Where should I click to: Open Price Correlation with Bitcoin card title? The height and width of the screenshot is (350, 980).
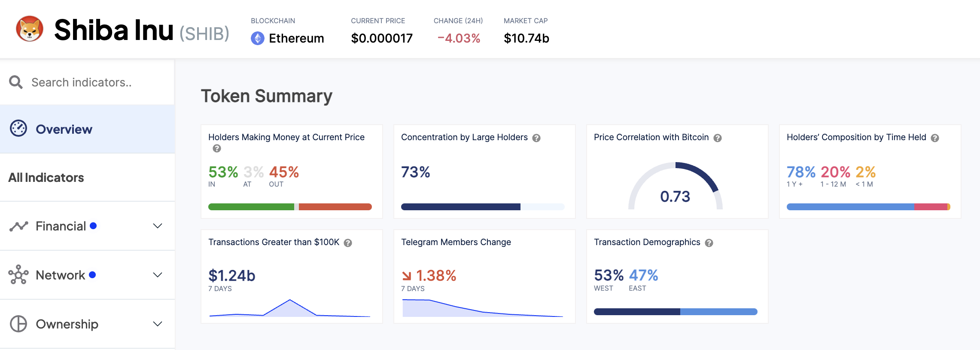pos(651,137)
